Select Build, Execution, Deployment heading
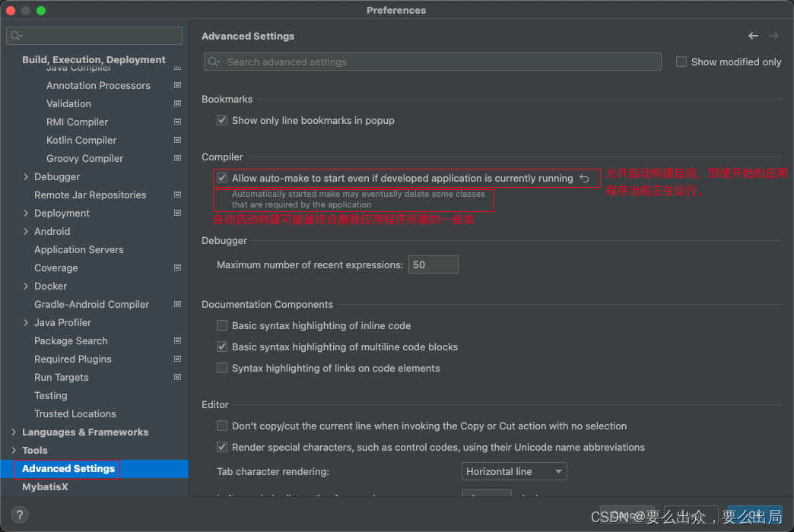 coord(94,59)
